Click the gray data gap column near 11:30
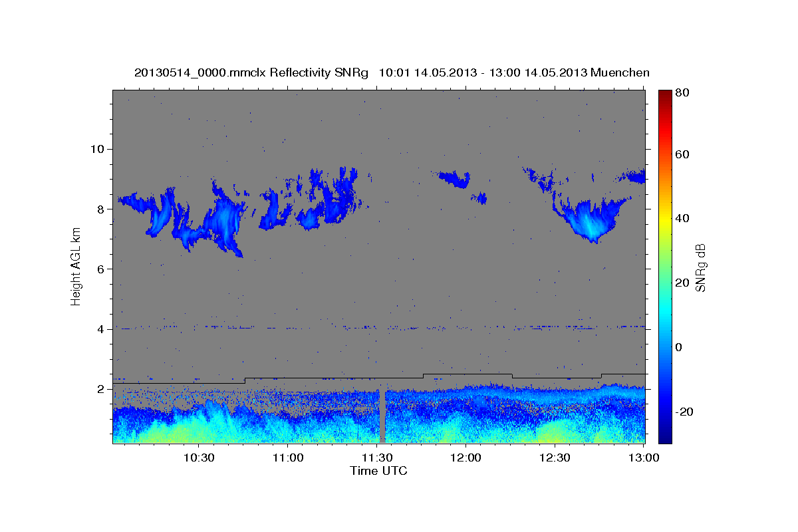This screenshot has width=798, height=532. tap(382, 416)
